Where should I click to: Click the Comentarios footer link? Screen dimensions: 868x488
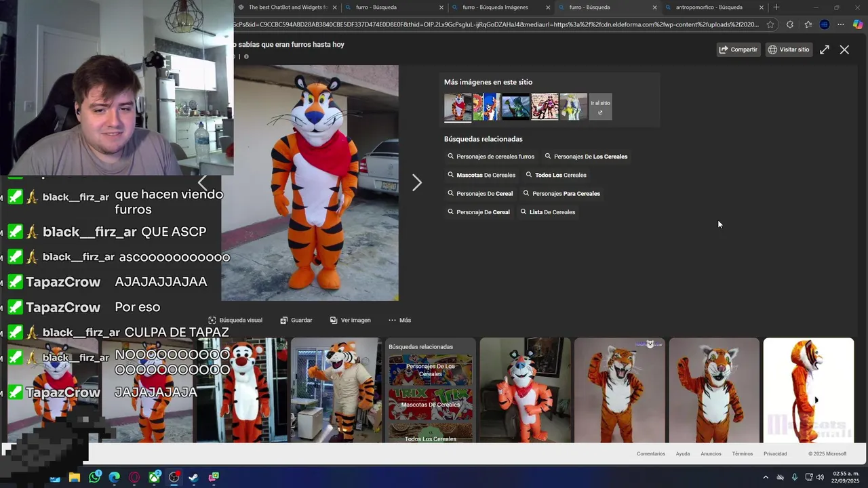click(x=651, y=454)
